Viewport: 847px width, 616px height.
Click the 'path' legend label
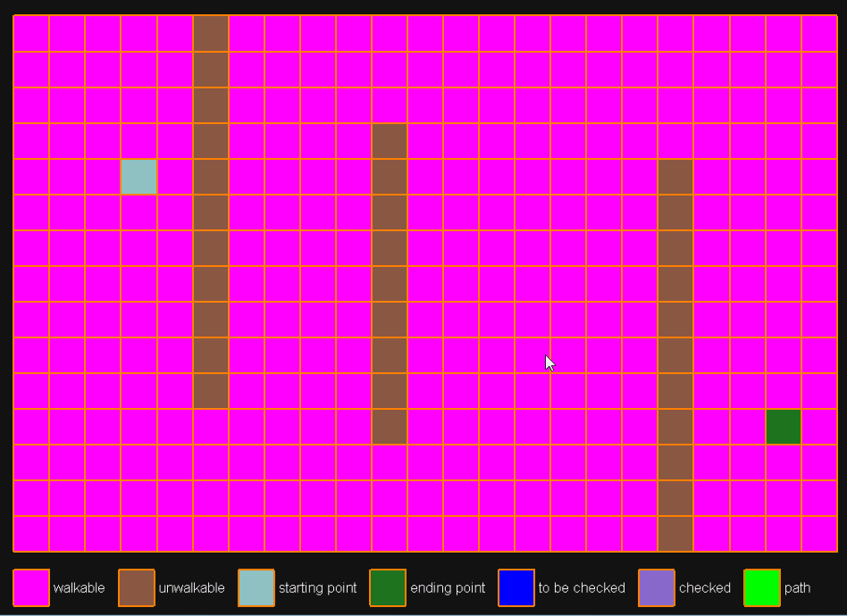797,588
